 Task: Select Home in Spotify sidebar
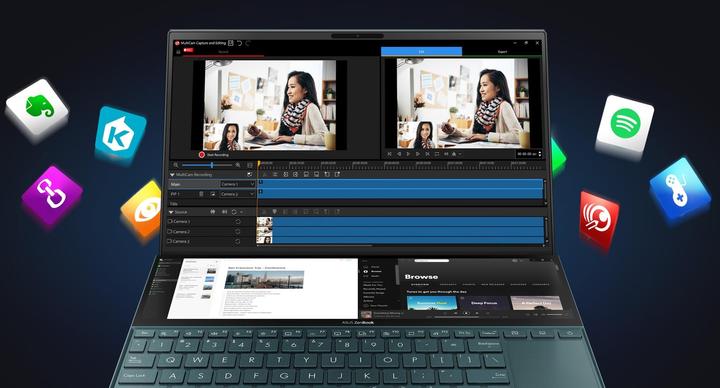pos(375,267)
